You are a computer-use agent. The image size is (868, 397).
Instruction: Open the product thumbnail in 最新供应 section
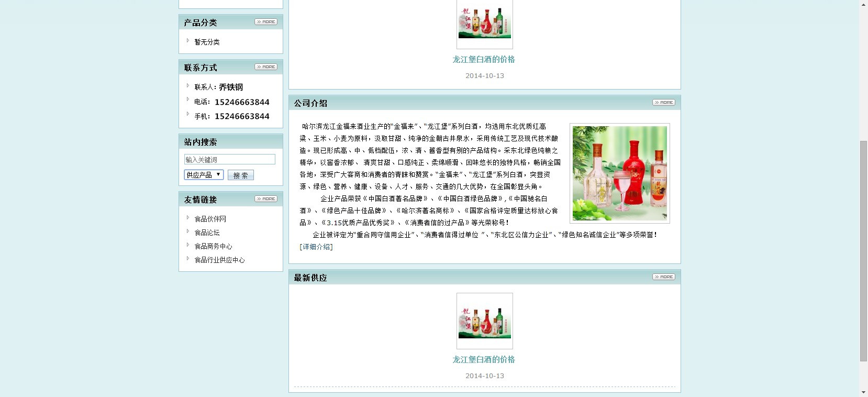point(485,321)
